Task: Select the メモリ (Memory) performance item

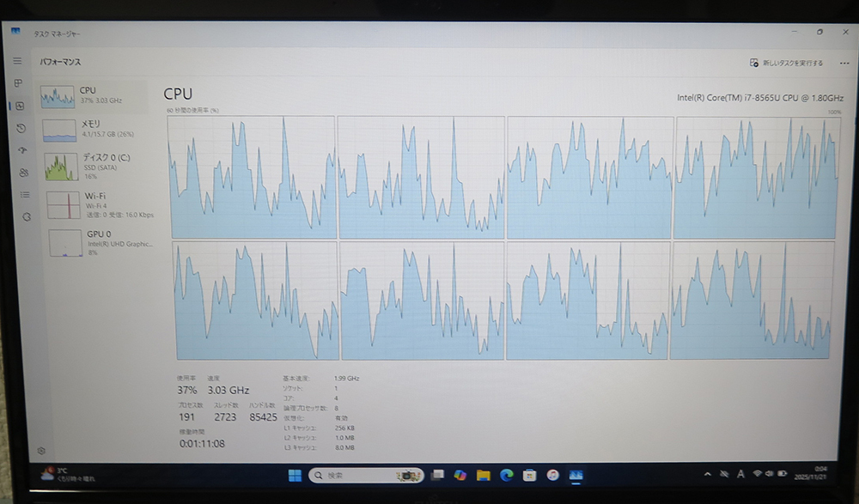Action: pos(94,131)
